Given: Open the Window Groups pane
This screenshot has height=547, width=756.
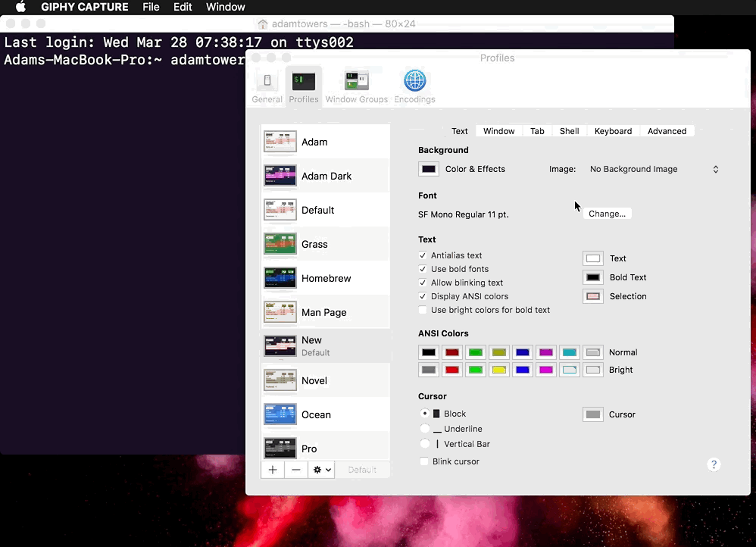Looking at the screenshot, I should pyautogui.click(x=357, y=87).
